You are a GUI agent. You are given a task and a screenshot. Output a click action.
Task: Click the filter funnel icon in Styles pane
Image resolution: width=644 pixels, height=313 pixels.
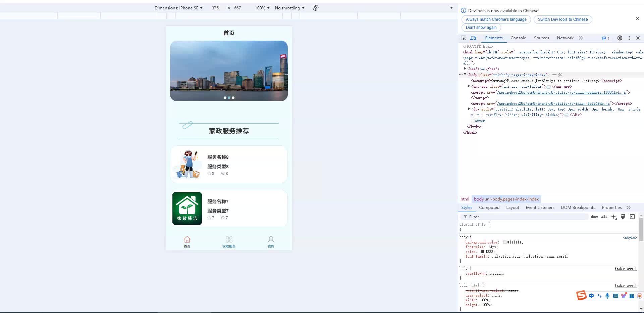466,217
